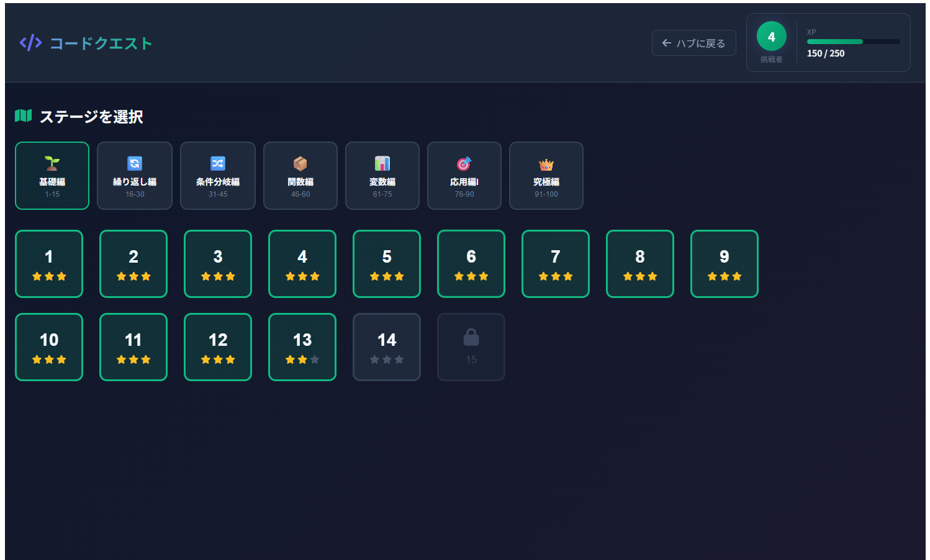Open the 関数編 package icon category
Image resolution: width=930 pixels, height=560 pixels.
point(300,176)
